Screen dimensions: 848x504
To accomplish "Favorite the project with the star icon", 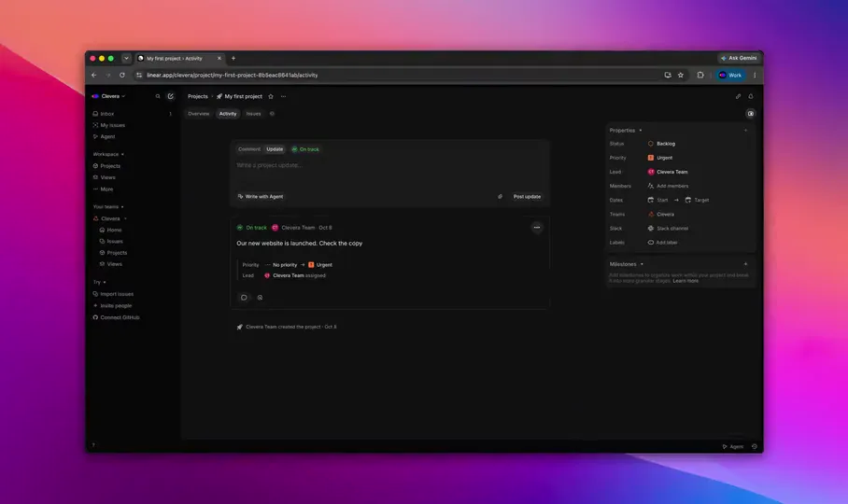I will point(271,96).
